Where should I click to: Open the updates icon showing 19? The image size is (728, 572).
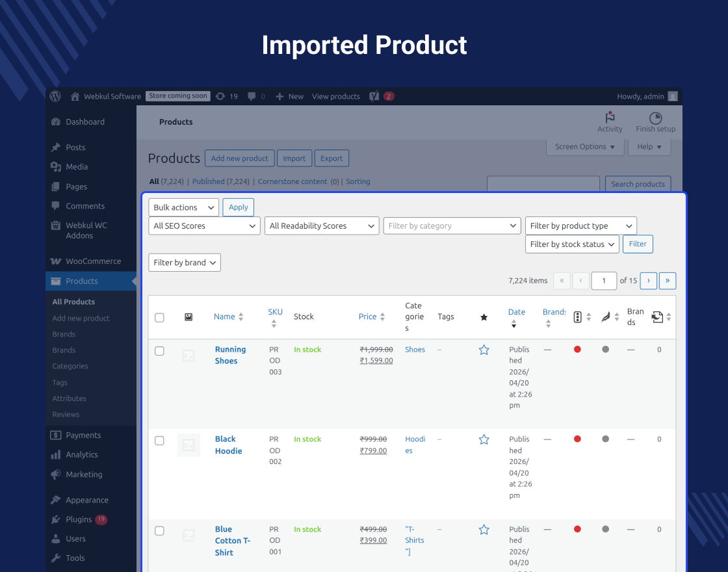(x=220, y=96)
